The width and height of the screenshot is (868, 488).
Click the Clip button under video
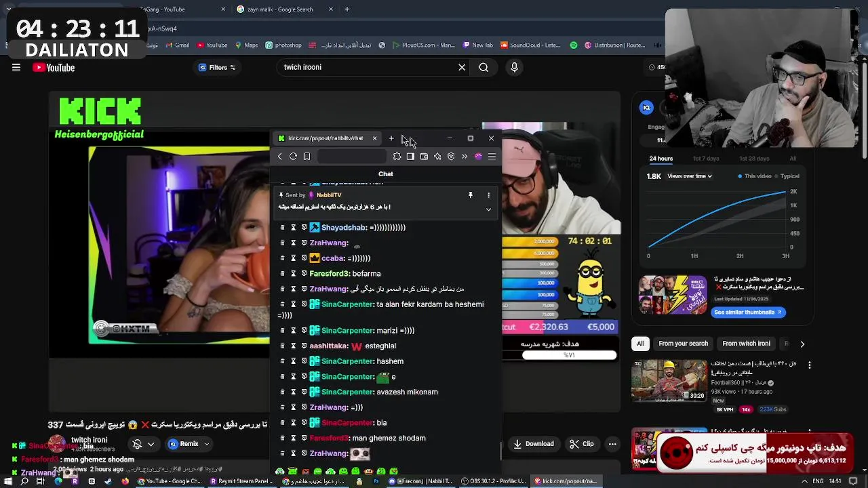point(582,444)
